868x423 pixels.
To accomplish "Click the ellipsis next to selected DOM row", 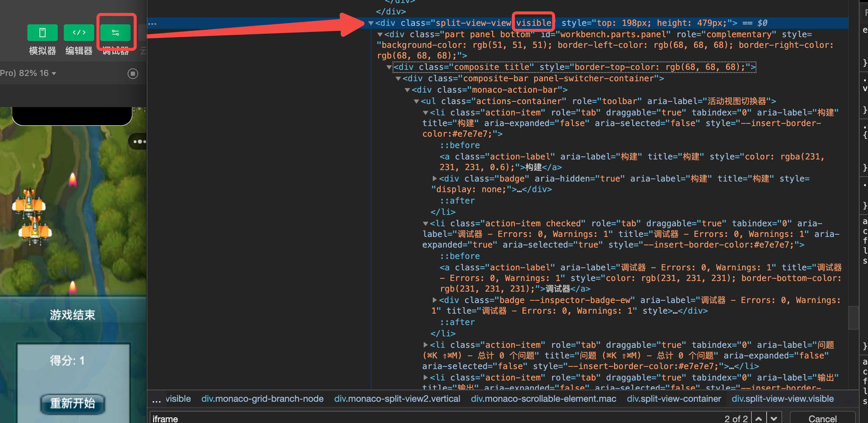I will point(152,24).
